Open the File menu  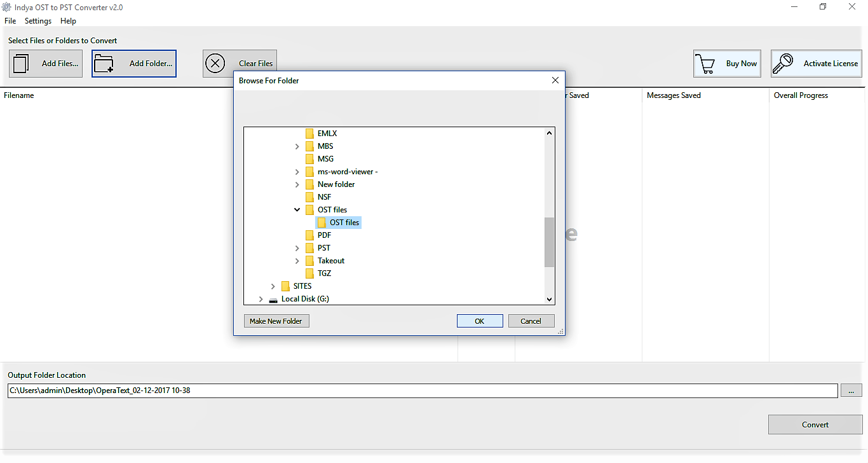click(10, 21)
